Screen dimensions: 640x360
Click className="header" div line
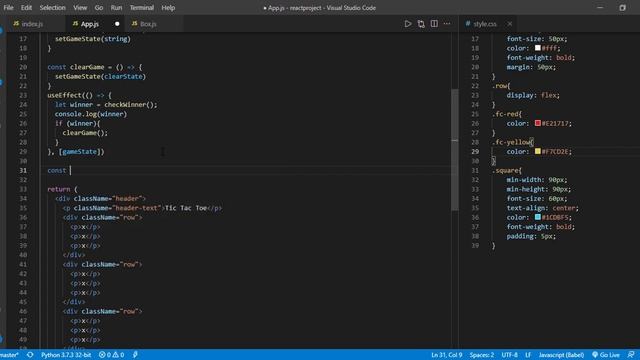click(x=100, y=198)
